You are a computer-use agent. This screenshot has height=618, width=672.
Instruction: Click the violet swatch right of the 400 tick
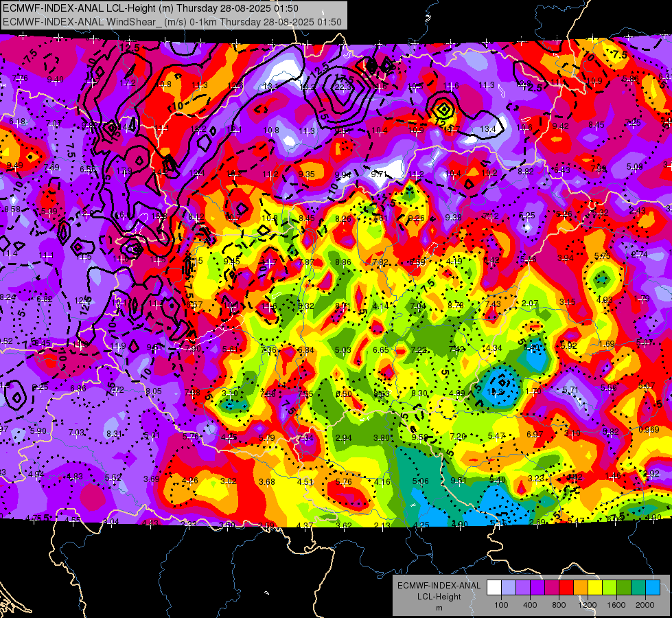[537, 588]
